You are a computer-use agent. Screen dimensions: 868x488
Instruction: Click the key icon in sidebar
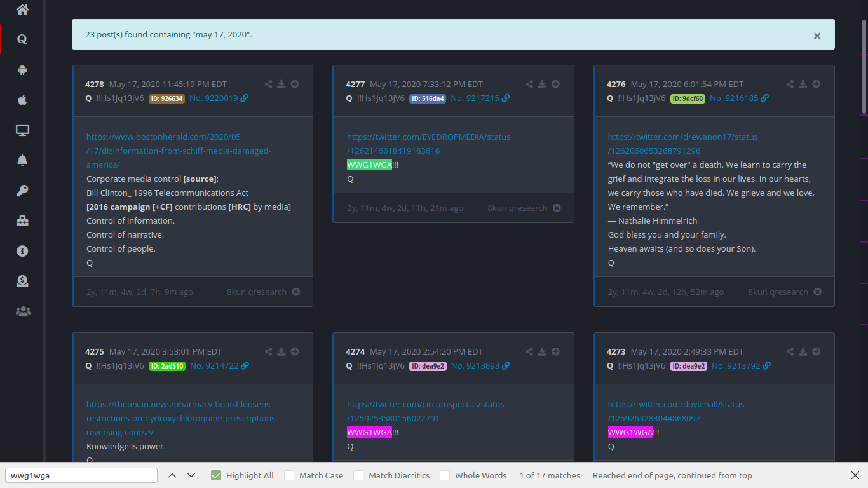(x=22, y=191)
